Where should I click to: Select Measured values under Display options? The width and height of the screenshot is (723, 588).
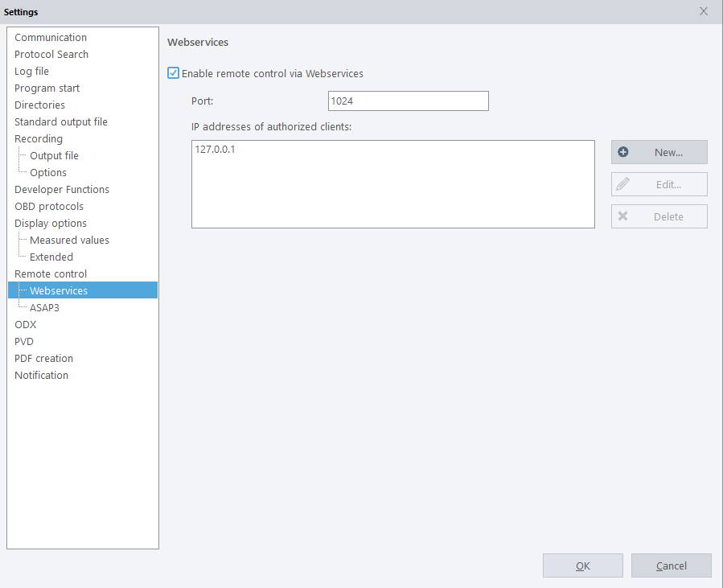coord(70,241)
